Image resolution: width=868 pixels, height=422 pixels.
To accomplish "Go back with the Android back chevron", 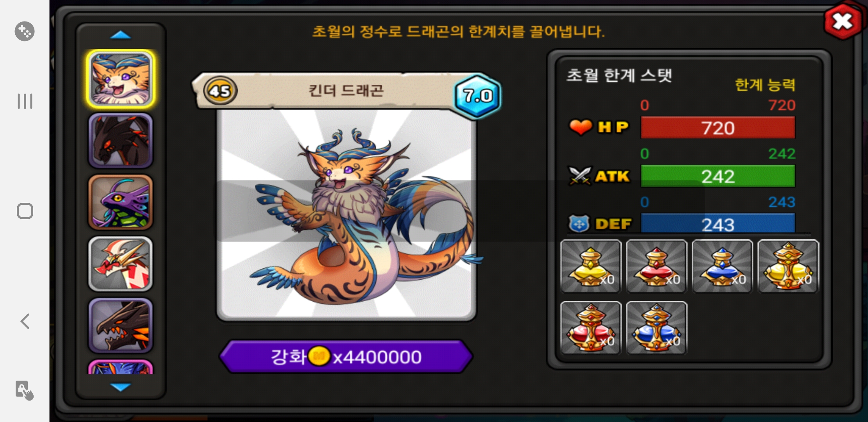I will click(25, 321).
